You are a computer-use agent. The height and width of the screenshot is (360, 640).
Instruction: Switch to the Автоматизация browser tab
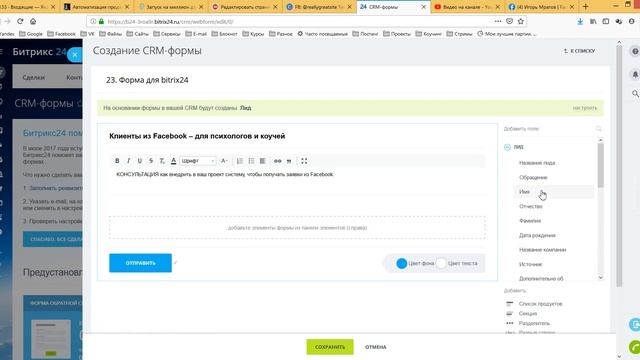click(97, 7)
